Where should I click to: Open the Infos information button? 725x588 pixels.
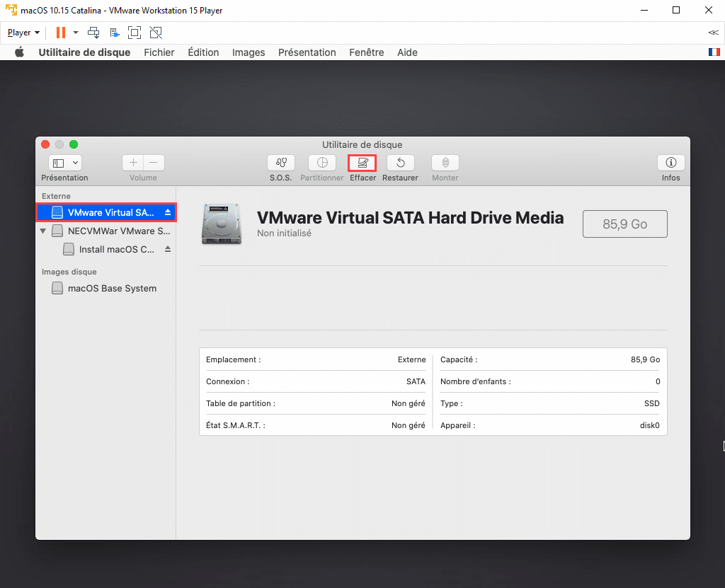[x=670, y=163]
